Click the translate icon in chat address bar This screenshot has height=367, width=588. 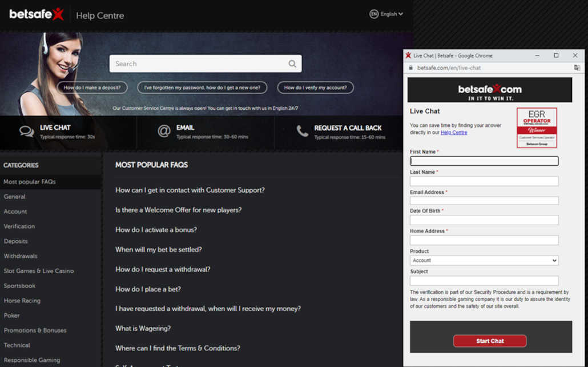click(577, 67)
